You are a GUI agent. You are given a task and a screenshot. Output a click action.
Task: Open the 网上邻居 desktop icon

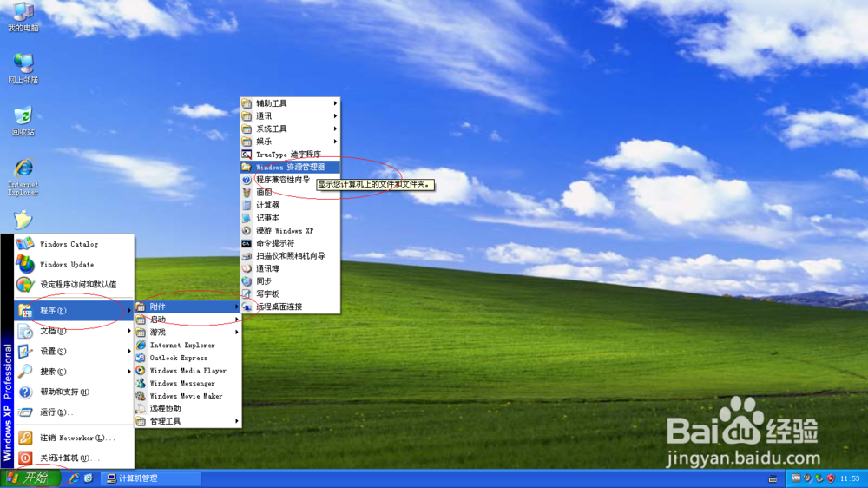23,69
